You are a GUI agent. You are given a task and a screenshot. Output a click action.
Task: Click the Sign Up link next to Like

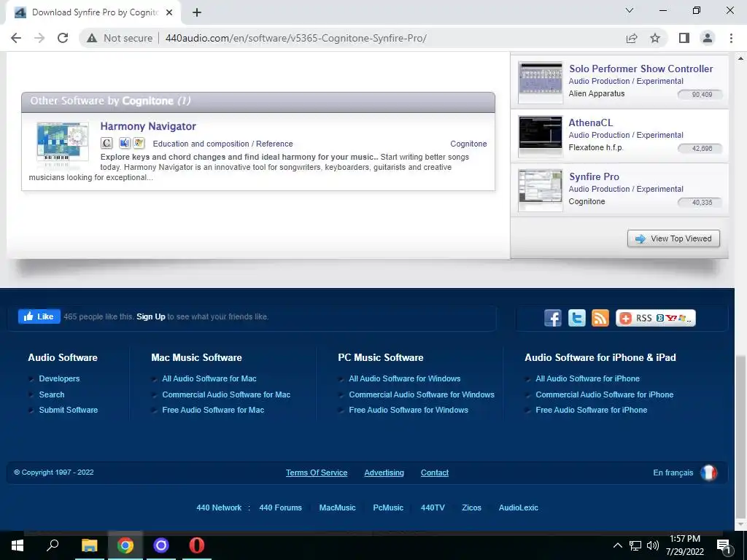pos(150,316)
